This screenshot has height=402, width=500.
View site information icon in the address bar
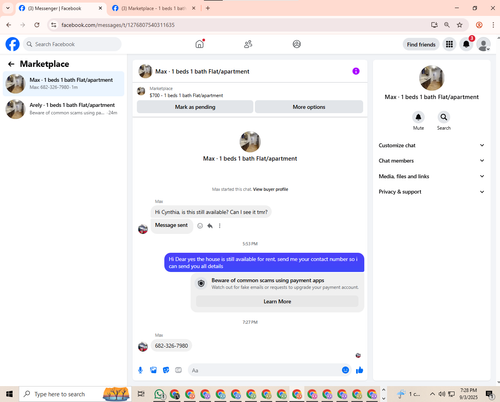click(x=54, y=25)
